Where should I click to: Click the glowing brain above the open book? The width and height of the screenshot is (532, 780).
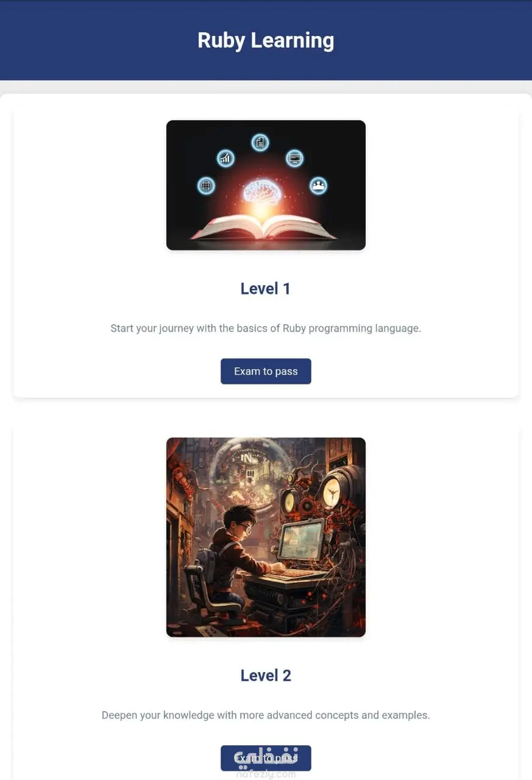pyautogui.click(x=262, y=193)
